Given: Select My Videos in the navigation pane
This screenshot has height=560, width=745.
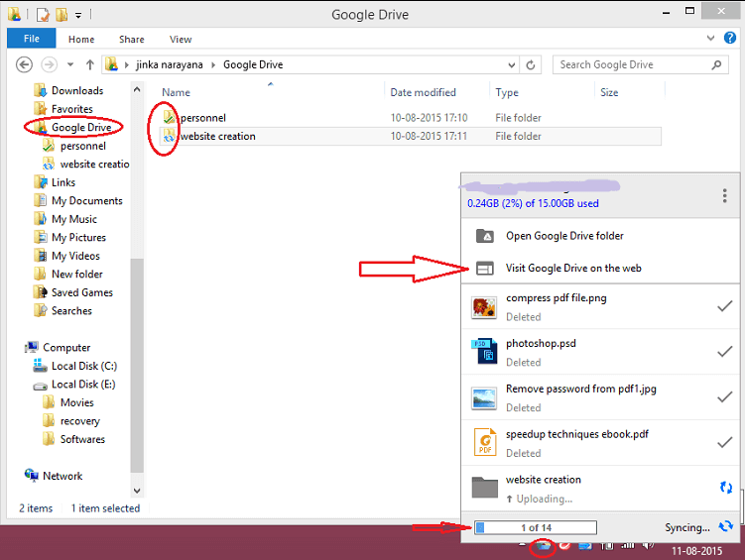Looking at the screenshot, I should [75, 256].
